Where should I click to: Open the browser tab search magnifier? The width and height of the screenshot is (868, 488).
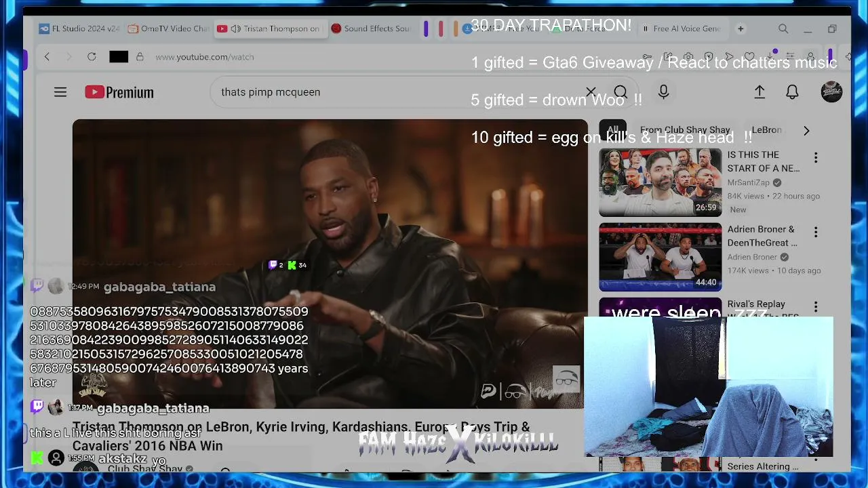(x=783, y=29)
